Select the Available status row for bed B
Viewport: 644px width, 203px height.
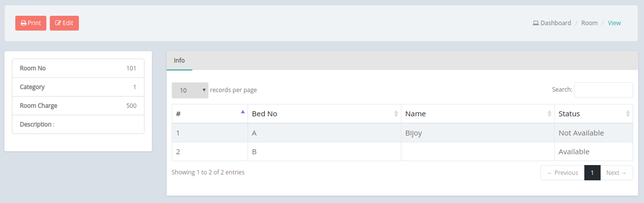402,152
